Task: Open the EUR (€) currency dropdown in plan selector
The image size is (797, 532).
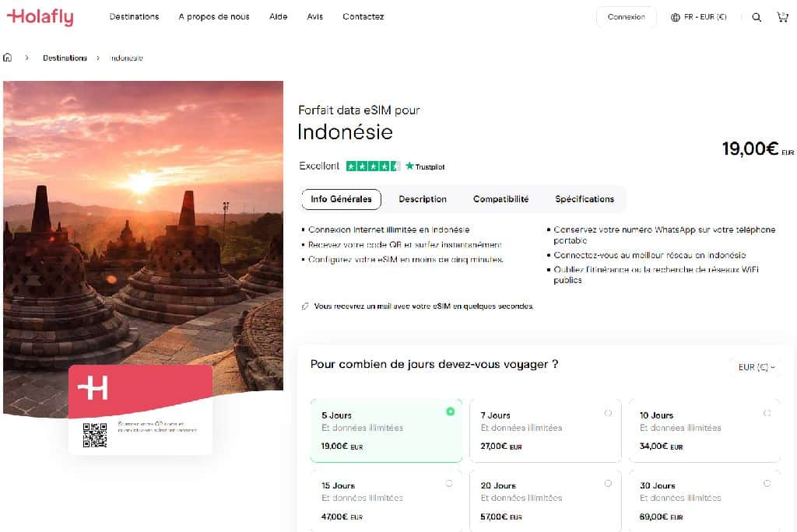Action: click(x=757, y=366)
